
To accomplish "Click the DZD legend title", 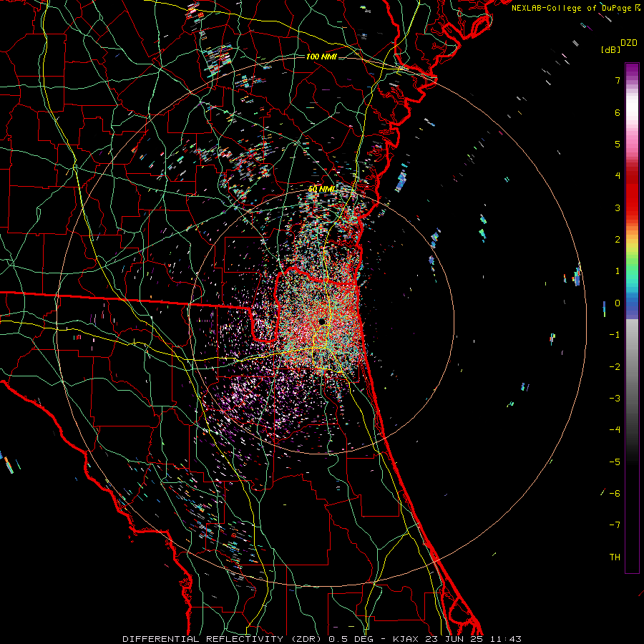I will pyautogui.click(x=629, y=43).
